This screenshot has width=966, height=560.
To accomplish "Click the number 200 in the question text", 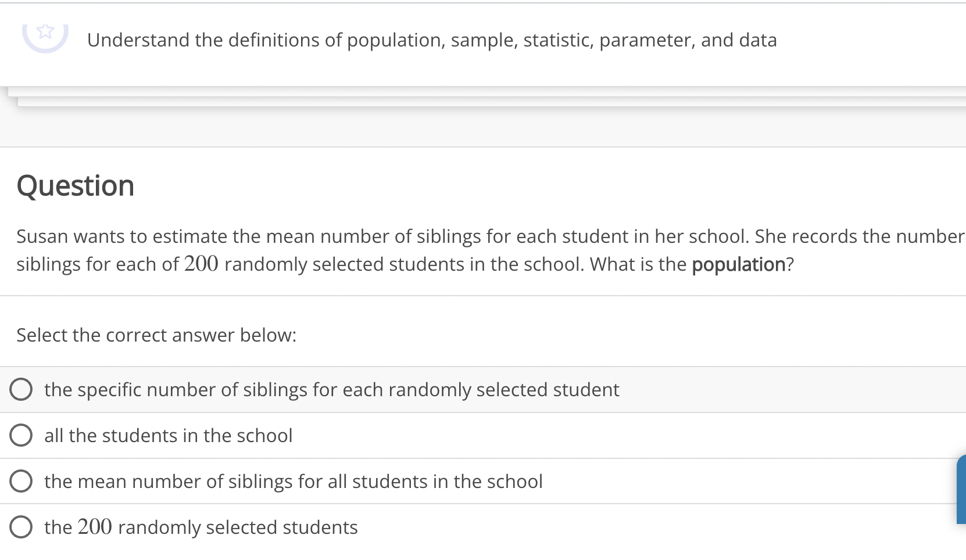I will tap(202, 264).
